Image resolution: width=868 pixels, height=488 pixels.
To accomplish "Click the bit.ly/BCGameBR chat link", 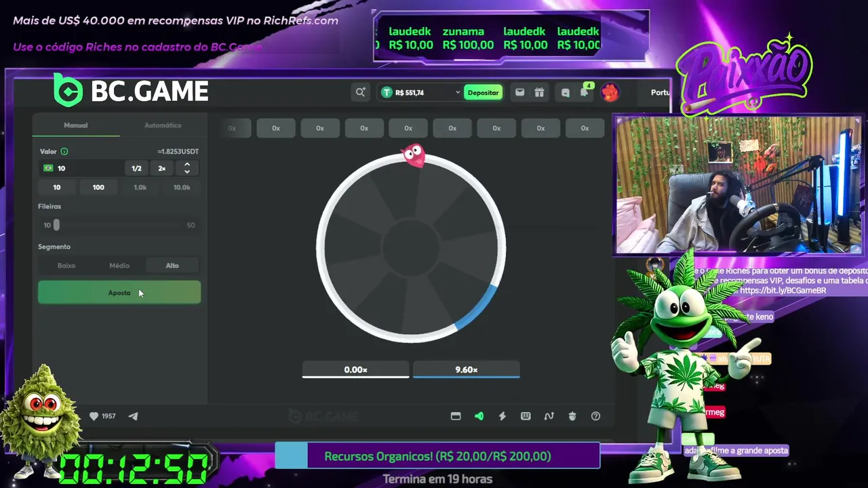I will click(x=783, y=290).
